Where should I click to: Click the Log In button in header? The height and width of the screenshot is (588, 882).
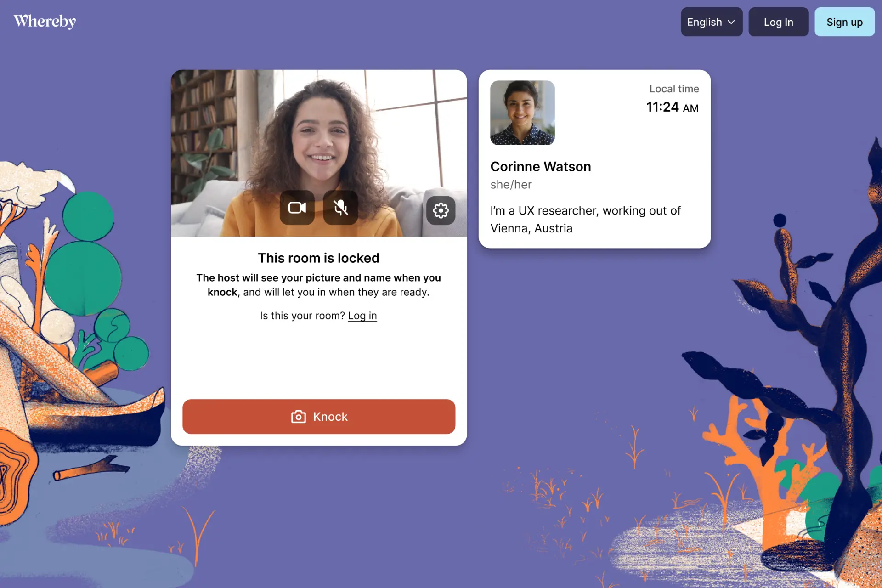pyautogui.click(x=778, y=22)
